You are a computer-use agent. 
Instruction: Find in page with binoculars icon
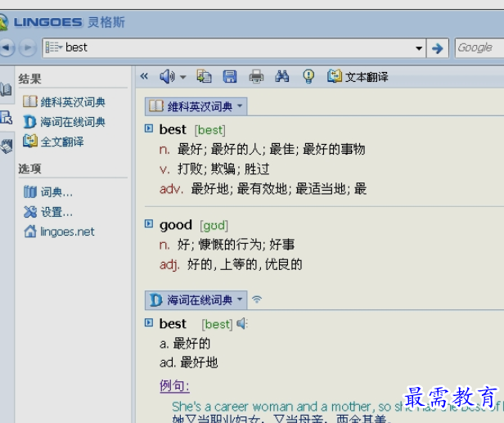282,77
